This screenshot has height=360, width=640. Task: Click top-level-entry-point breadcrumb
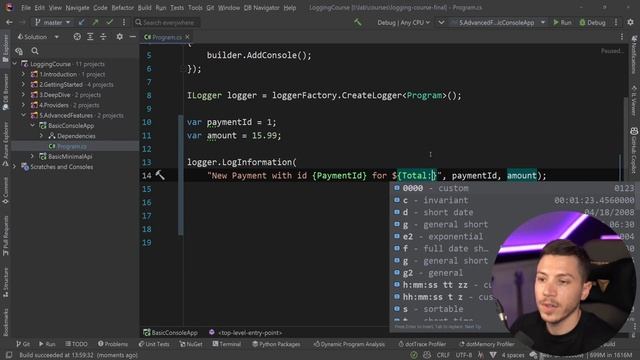point(245,333)
